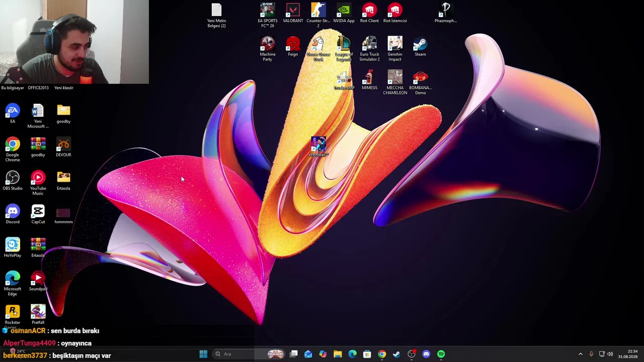Select the Discord desktop shortcut

tap(13, 214)
